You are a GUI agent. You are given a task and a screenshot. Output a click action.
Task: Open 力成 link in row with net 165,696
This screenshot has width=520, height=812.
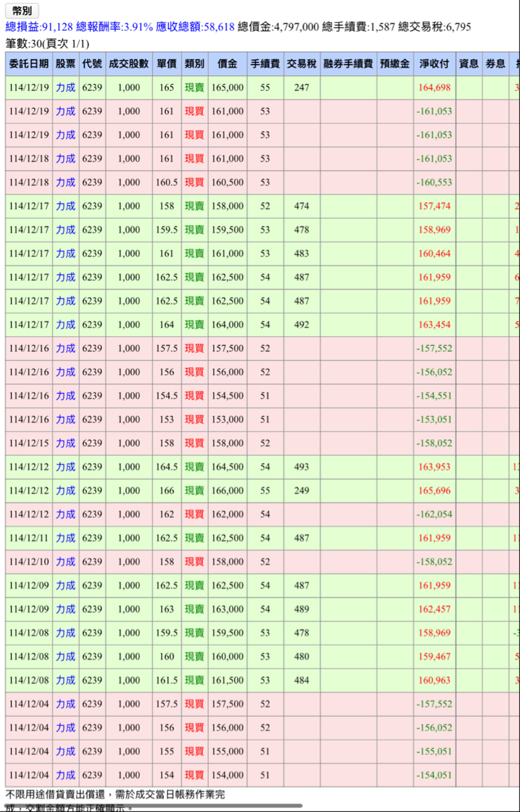click(65, 491)
